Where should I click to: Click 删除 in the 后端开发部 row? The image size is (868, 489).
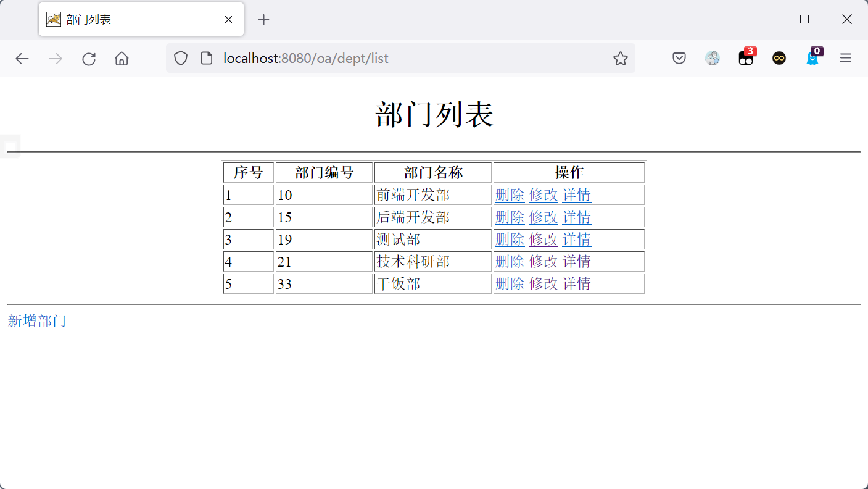click(x=510, y=217)
